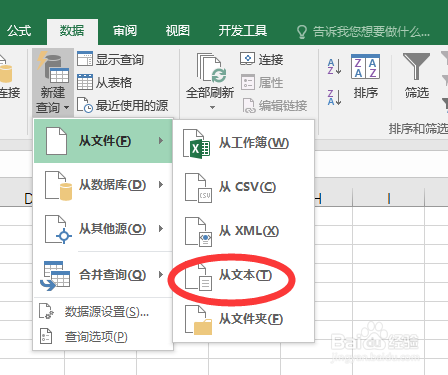
Task: Click the 新建查询 database icon
Action: point(53,67)
